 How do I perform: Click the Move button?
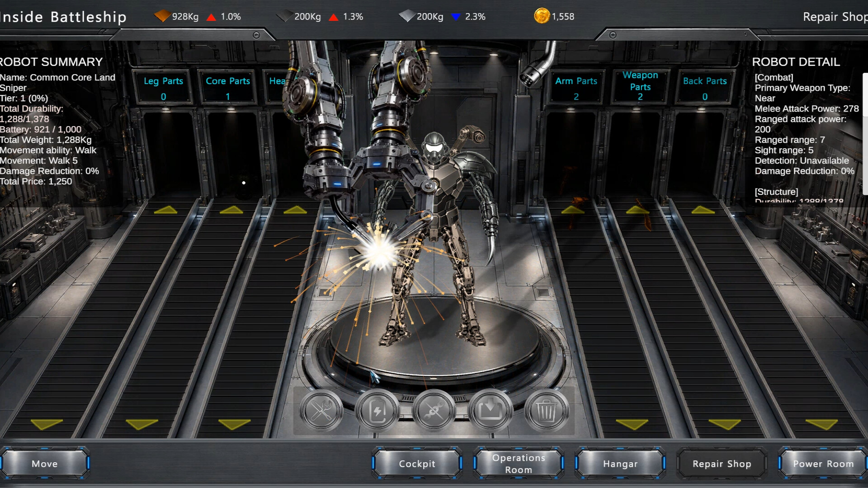(x=45, y=464)
